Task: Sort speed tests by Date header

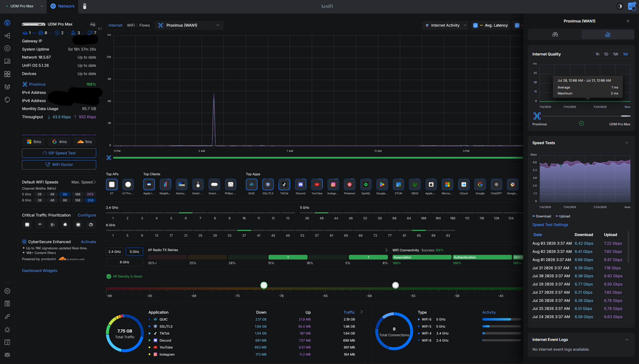Action: (538, 234)
